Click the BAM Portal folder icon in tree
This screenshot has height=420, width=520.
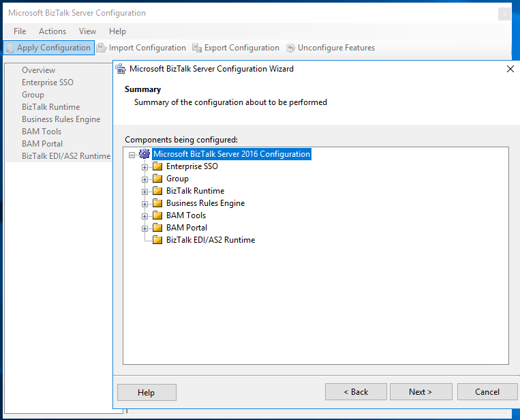(x=157, y=228)
